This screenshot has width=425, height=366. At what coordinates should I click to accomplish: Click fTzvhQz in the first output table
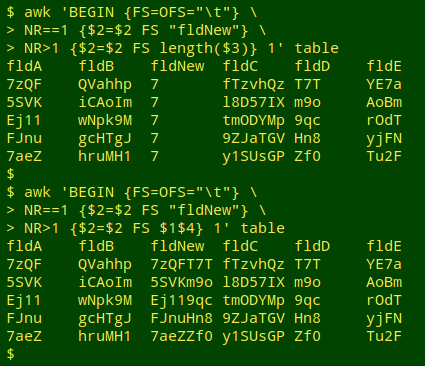tap(253, 84)
